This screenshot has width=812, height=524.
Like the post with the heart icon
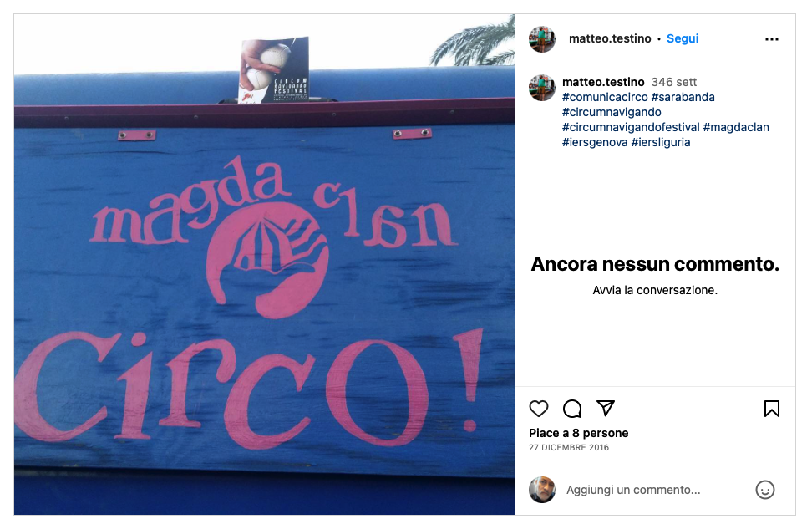pyautogui.click(x=539, y=409)
